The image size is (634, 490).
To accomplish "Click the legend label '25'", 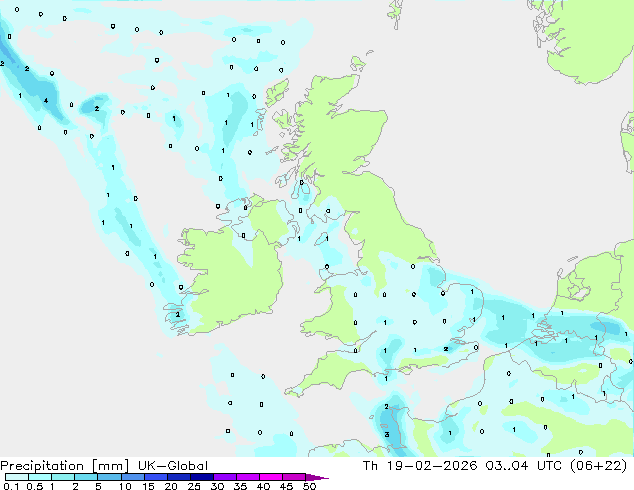I will click(x=194, y=486).
